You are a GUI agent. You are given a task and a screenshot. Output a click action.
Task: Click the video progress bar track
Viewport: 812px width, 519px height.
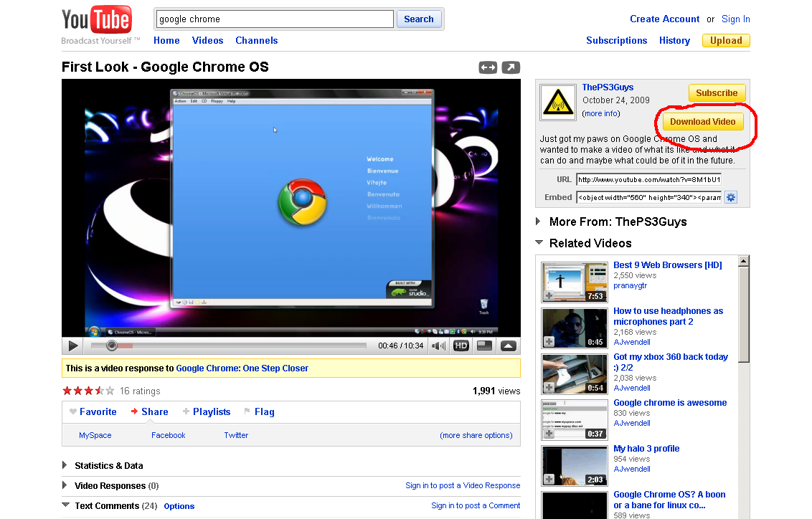(x=228, y=346)
